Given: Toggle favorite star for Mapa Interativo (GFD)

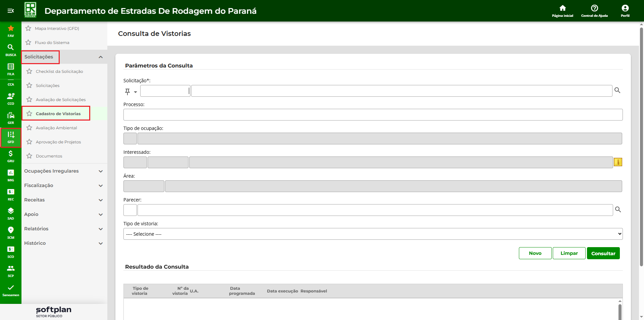Looking at the screenshot, I should point(29,29).
